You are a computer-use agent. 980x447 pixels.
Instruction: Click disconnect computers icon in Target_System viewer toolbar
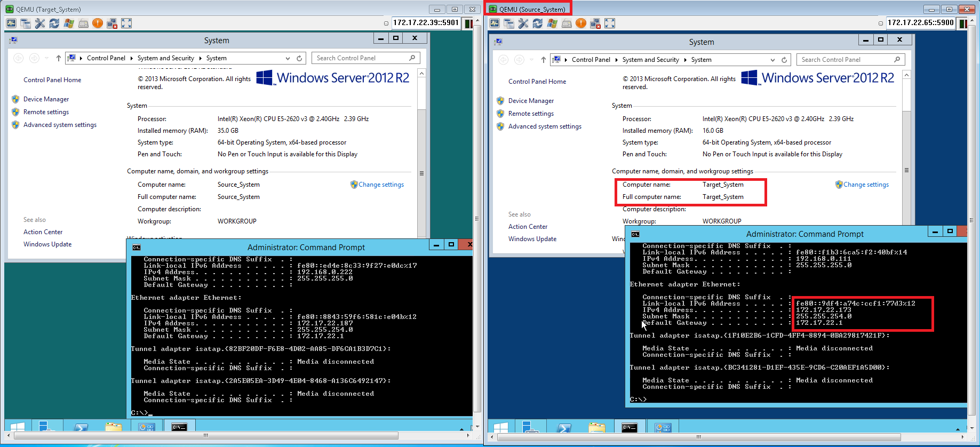[x=112, y=23]
